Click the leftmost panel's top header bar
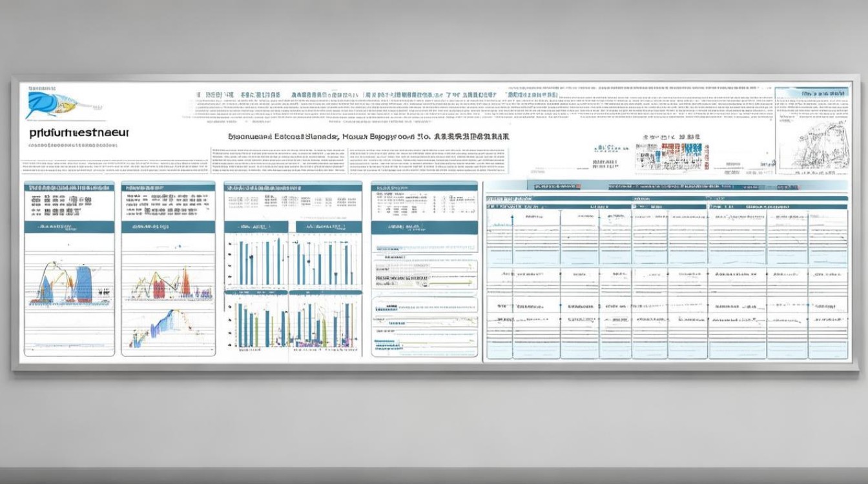The width and height of the screenshot is (868, 484). (69, 186)
